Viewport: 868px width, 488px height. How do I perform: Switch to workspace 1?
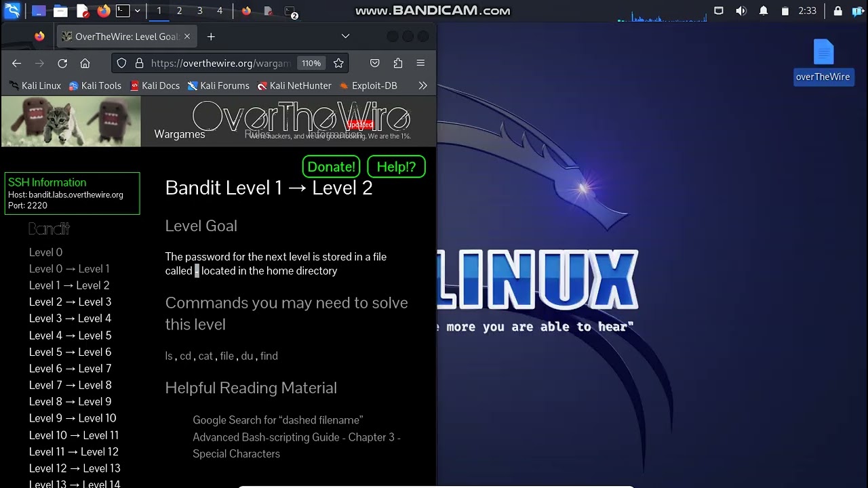(x=159, y=11)
